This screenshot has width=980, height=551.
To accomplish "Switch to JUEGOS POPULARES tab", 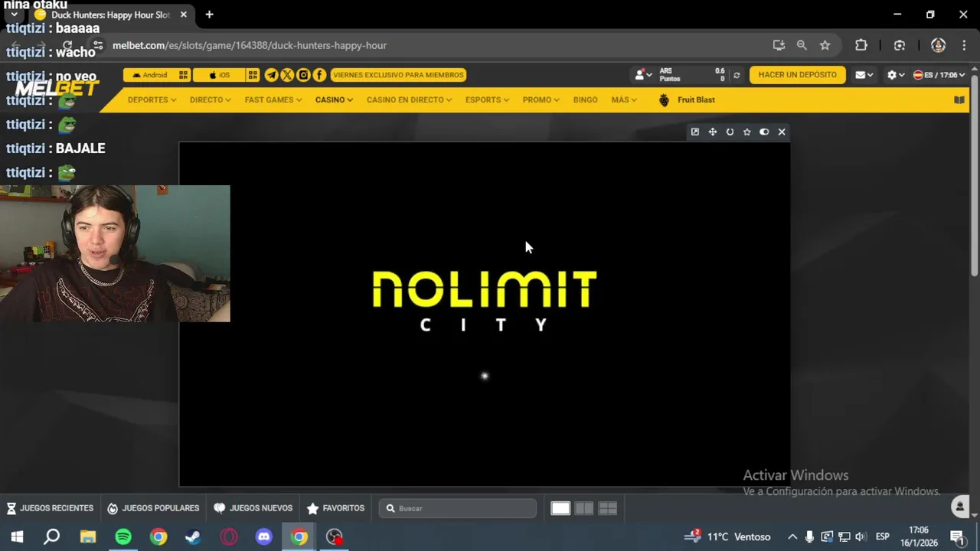I will [153, 508].
